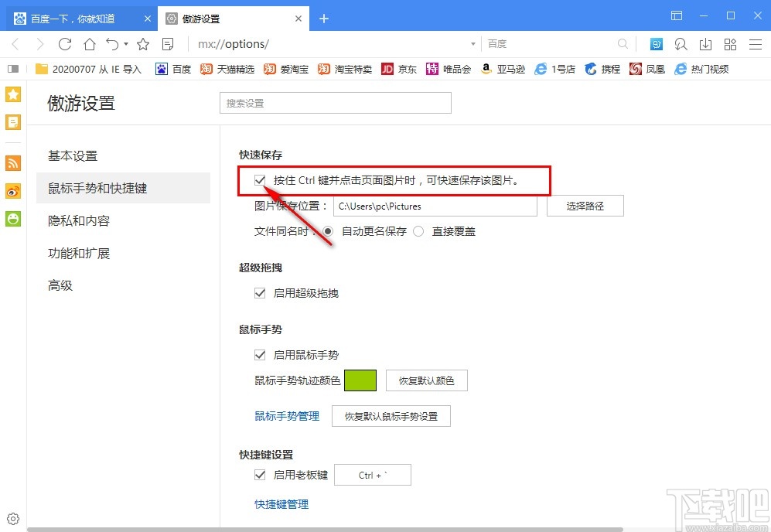This screenshot has width=771, height=532.
Task: Uncheck the Ctrl-click quick save image checkbox
Action: (261, 180)
